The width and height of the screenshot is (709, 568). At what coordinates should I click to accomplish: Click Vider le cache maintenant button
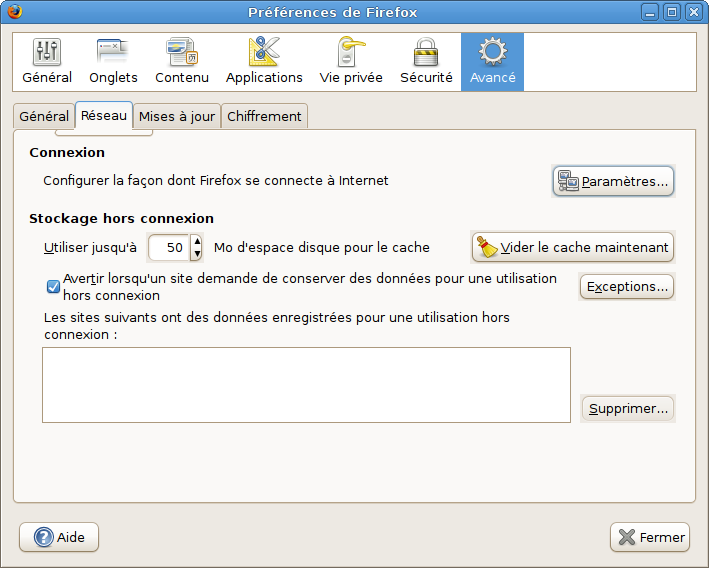tap(573, 247)
